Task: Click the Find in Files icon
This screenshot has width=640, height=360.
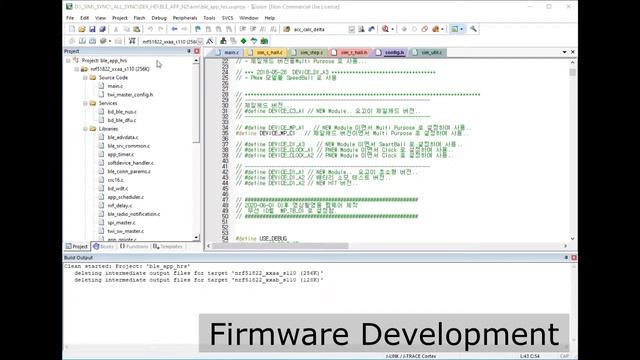Action: [287, 29]
